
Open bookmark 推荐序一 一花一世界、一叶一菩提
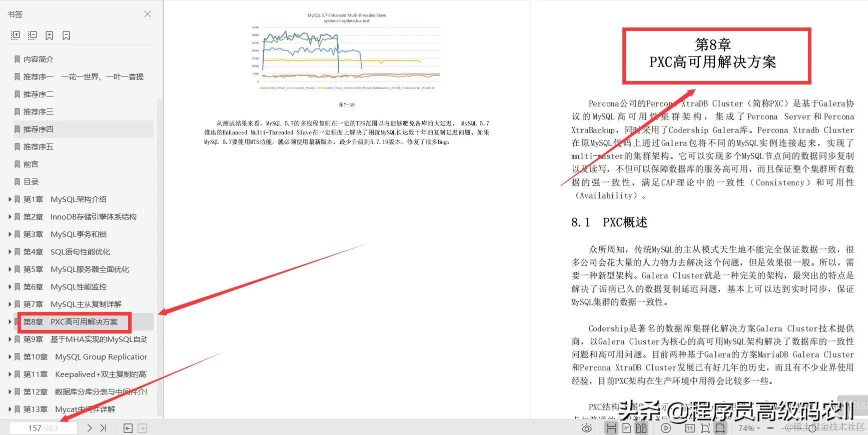pyautogui.click(x=83, y=76)
